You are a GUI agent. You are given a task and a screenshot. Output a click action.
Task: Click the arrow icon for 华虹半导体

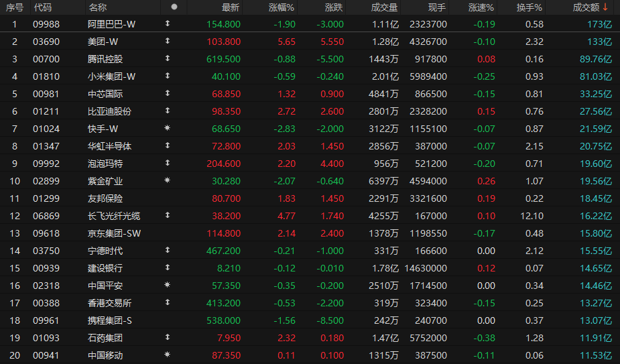[168, 145]
